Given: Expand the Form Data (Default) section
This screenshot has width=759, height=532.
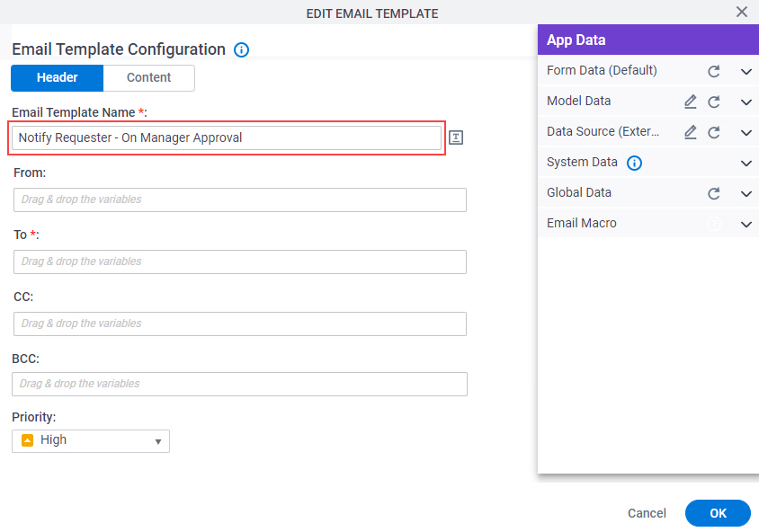Looking at the screenshot, I should point(746,72).
